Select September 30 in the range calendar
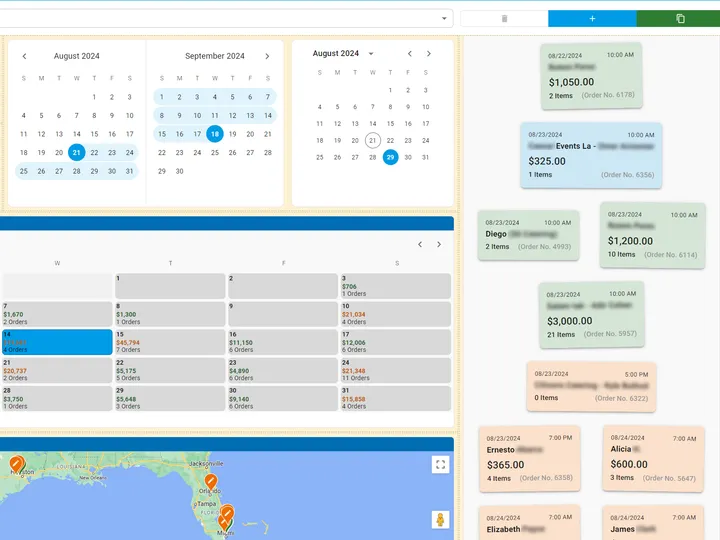Image resolution: width=720 pixels, height=540 pixels. pyautogui.click(x=180, y=171)
